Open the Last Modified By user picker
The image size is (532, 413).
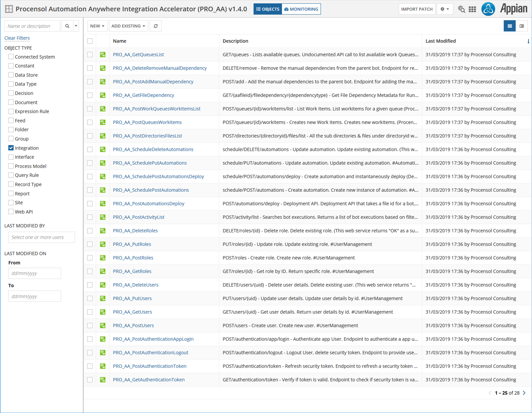tap(42, 237)
